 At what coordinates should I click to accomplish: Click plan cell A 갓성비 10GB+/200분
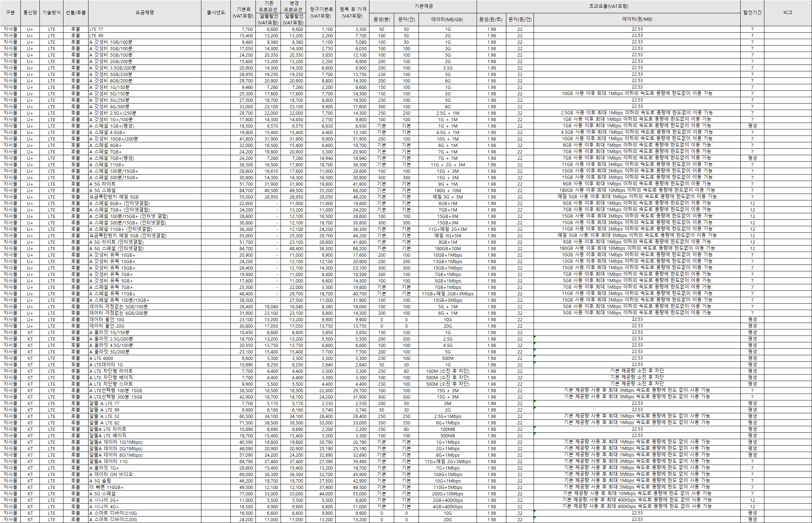145,139
